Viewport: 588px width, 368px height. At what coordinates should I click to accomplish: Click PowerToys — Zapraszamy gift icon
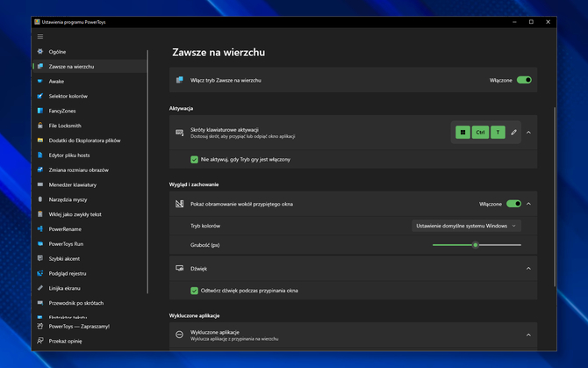pyautogui.click(x=40, y=327)
